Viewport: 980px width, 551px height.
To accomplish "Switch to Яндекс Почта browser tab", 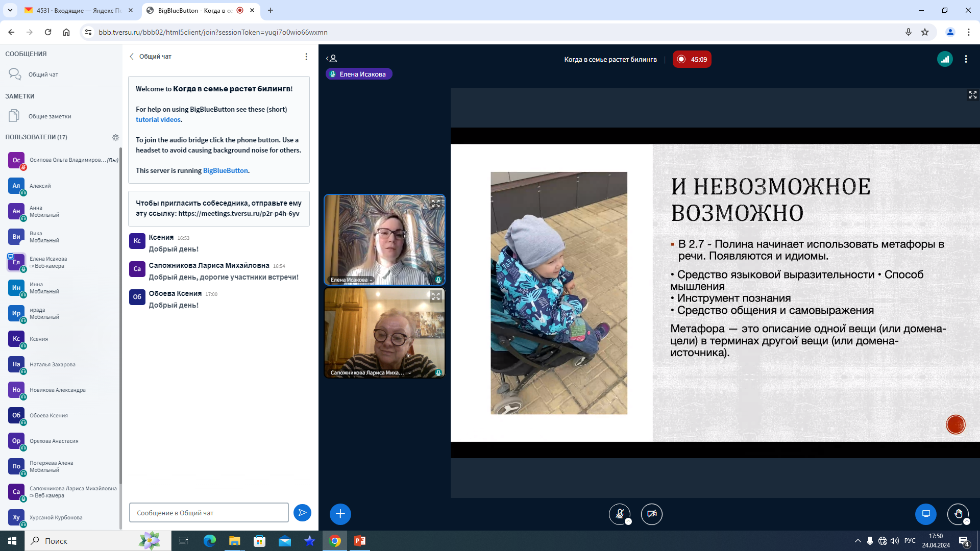I will (x=79, y=10).
